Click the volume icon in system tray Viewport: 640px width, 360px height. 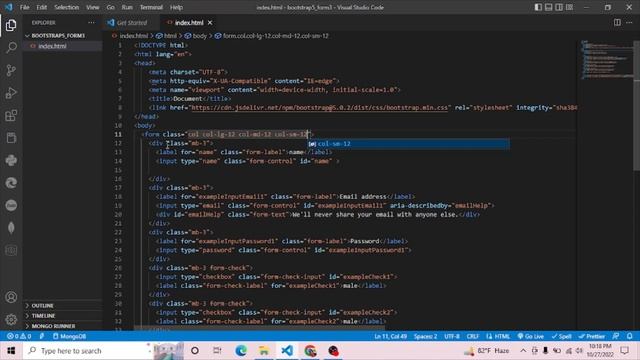[579, 351]
